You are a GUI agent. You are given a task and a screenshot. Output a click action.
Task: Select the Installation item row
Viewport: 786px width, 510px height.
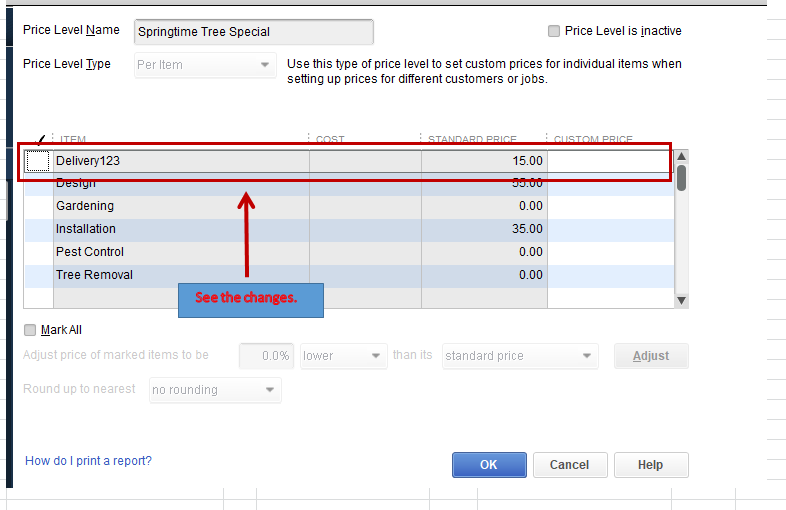tap(180, 229)
